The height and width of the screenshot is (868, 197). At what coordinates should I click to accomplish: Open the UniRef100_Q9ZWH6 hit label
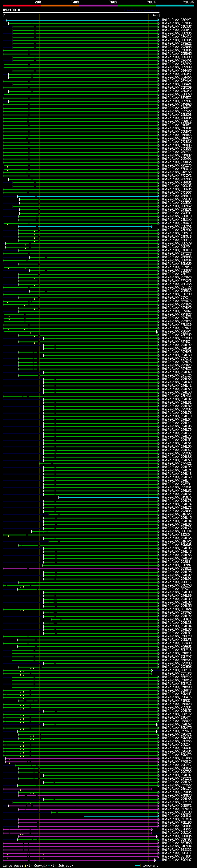click(x=177, y=23)
